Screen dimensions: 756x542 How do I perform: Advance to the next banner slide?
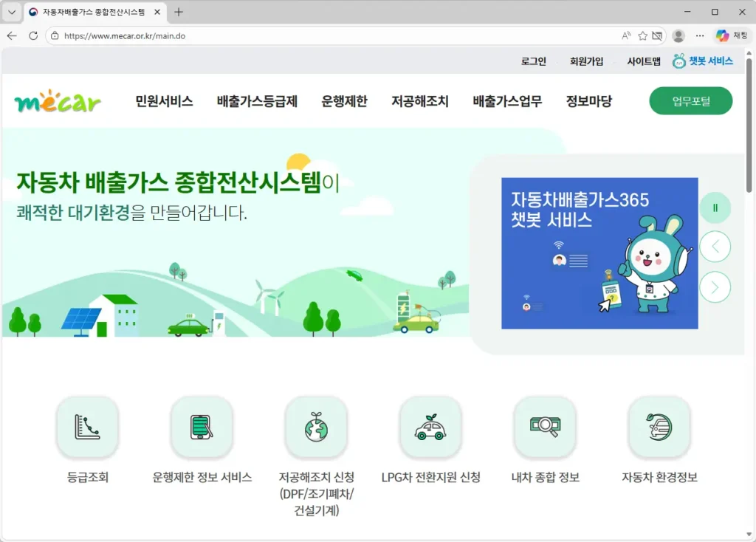tap(715, 287)
